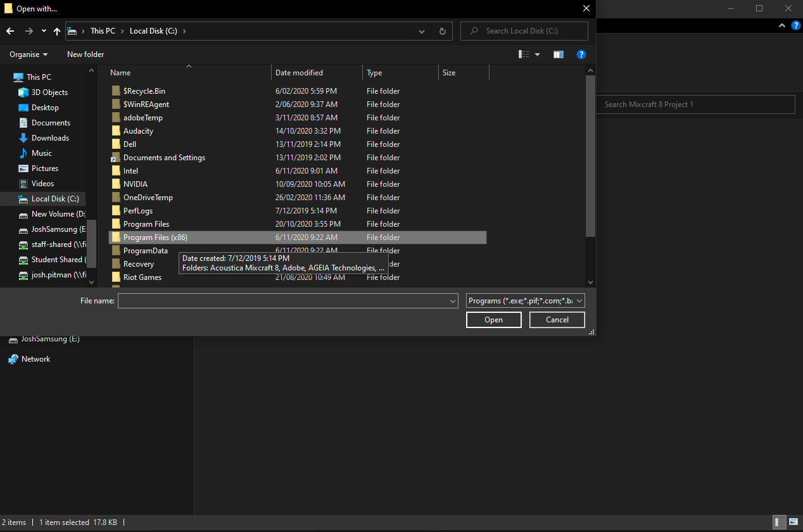The image size is (803, 532).
Task: Click Search Mixcraft 8 Project 1 field
Action: 695,104
